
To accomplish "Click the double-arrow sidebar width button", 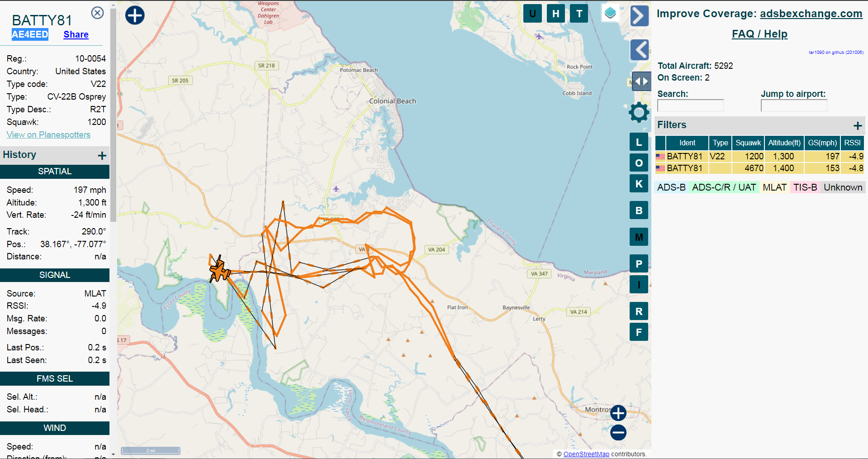I will 641,81.
